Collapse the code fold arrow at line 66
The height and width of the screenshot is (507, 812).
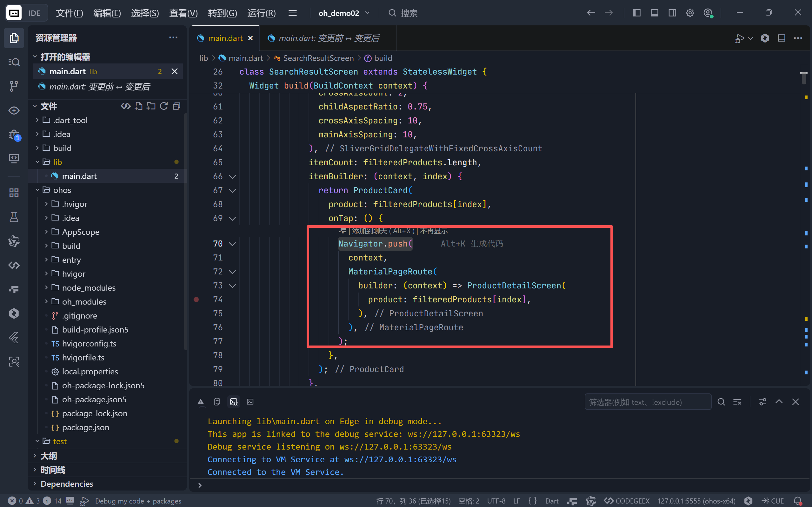coord(232,176)
